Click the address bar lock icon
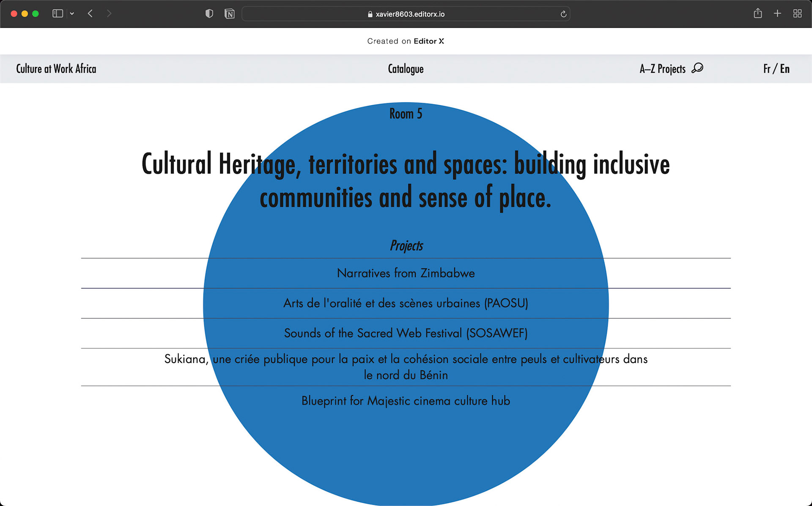This screenshot has width=812, height=506. 370,14
